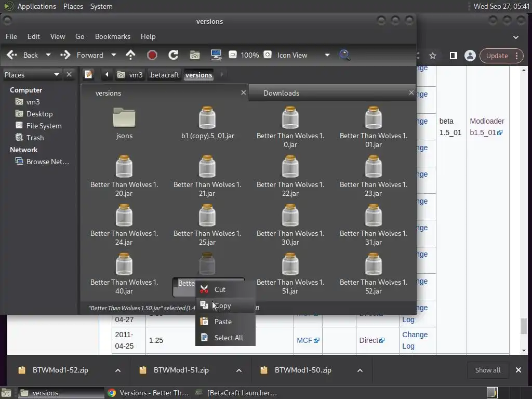Select Better Than Wolves 1.30.jar icon
Screen dimensions: 532x399
pyautogui.click(x=290, y=216)
